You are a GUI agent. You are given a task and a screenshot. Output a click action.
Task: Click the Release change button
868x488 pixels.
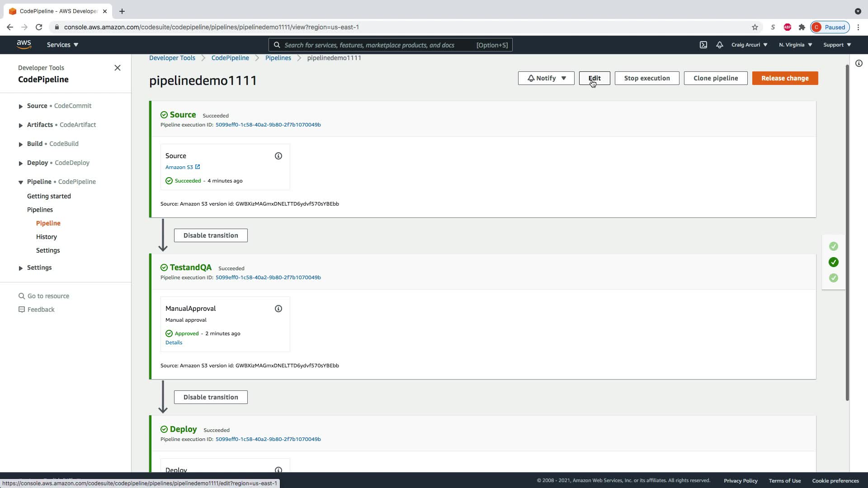point(785,78)
